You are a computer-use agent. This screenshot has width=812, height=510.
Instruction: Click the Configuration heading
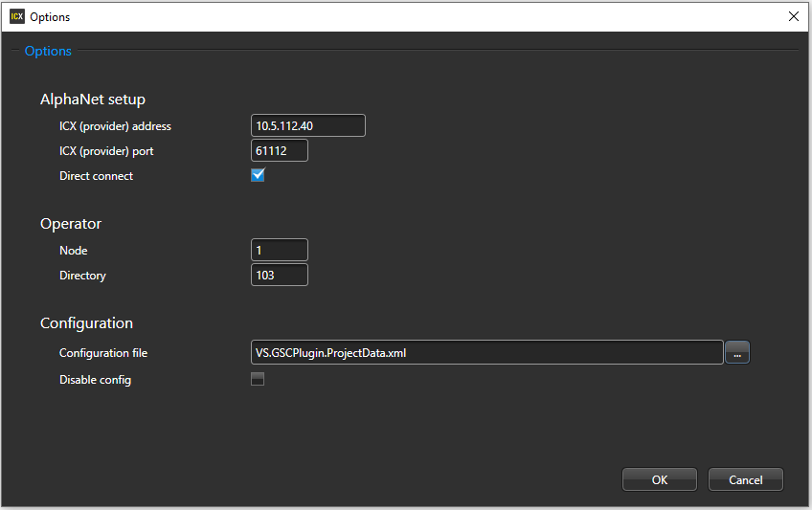(x=86, y=322)
